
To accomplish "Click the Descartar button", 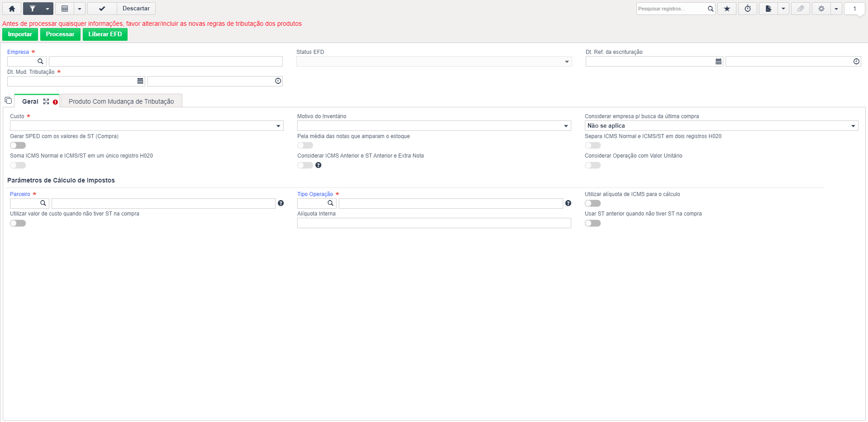I will 136,9.
